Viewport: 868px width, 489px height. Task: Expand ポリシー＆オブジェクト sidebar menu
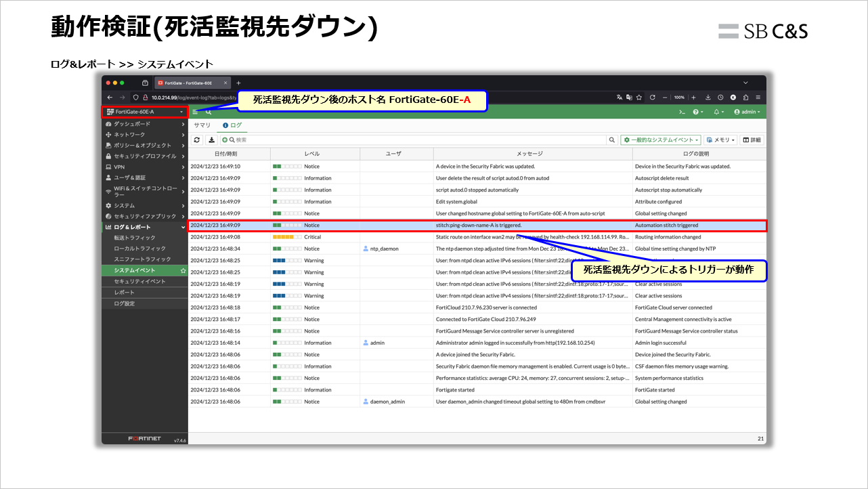click(x=145, y=146)
